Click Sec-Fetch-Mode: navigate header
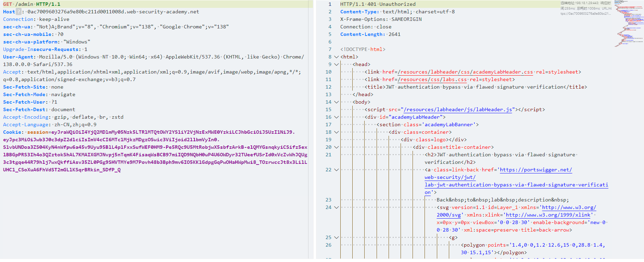Viewport: 644px width, 262px height. click(x=39, y=94)
